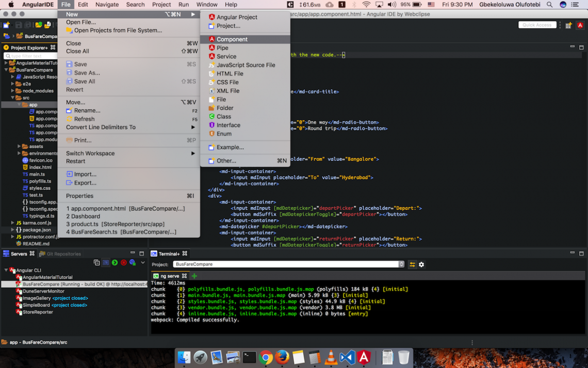Image resolution: width=588 pixels, height=368 pixels.
Task: Open Angular IDE icon in the dock
Action: tap(364, 357)
